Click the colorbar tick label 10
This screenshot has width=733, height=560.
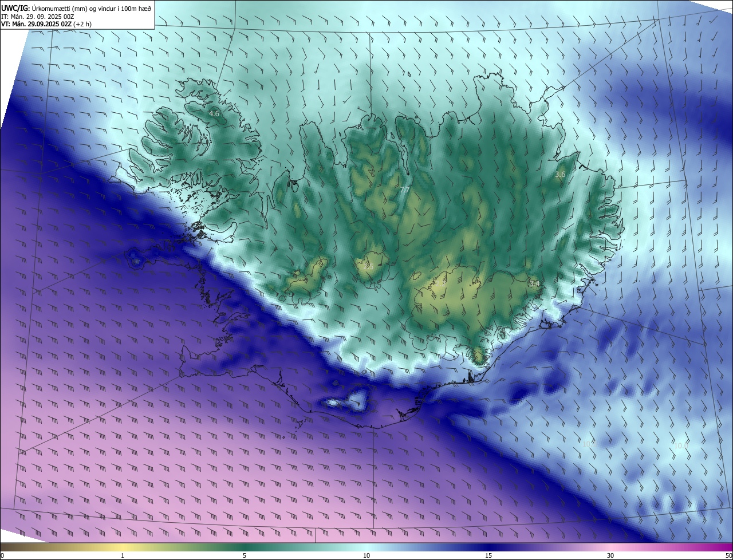pos(366,555)
